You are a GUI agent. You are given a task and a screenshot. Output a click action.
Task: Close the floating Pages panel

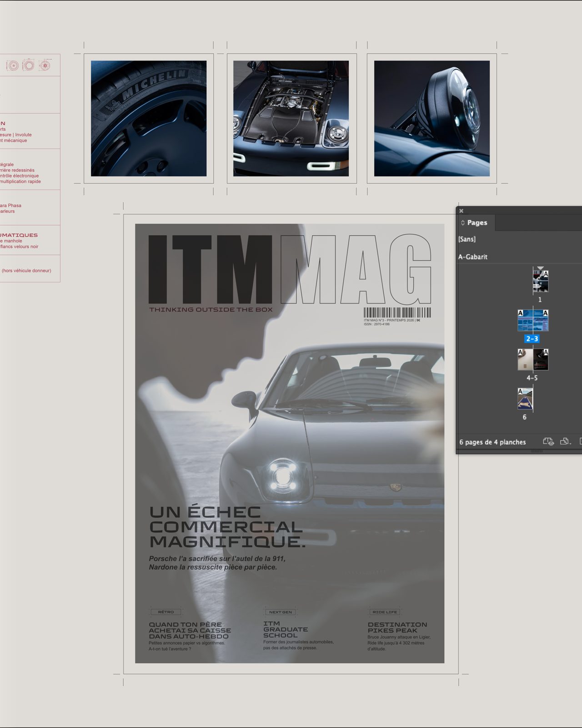tap(461, 211)
